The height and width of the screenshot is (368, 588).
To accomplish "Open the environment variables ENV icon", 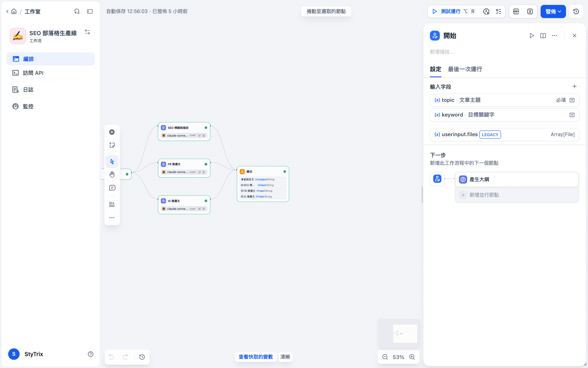I will click(516, 11).
